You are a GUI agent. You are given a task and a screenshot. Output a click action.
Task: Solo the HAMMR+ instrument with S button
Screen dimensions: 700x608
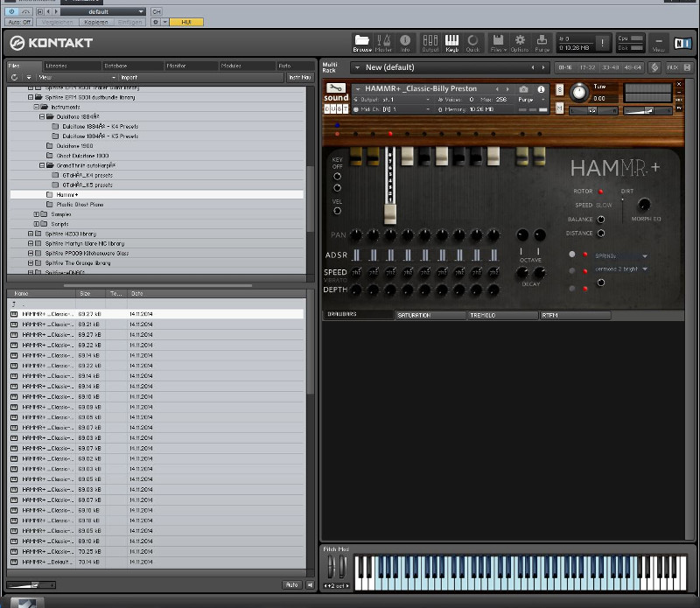[x=559, y=89]
